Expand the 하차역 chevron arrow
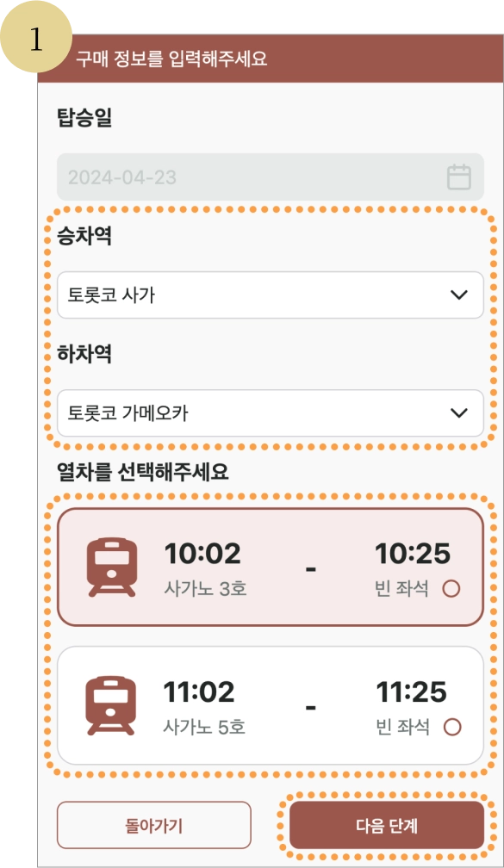 [458, 413]
